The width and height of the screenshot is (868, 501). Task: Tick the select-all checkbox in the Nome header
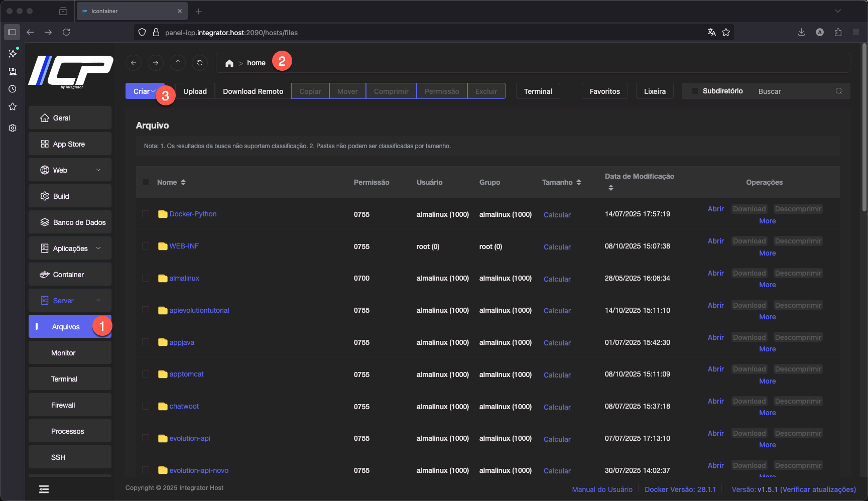(x=146, y=182)
